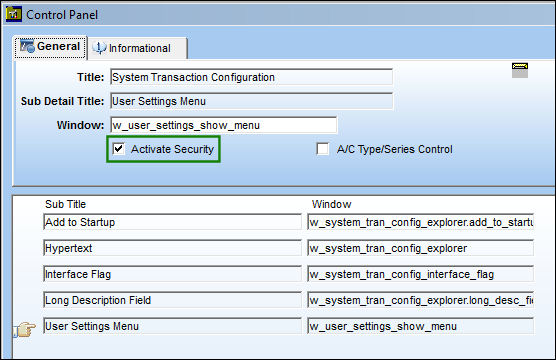Click the Control Panel window title text
Viewport: 556px width, 360px height.
pos(62,15)
